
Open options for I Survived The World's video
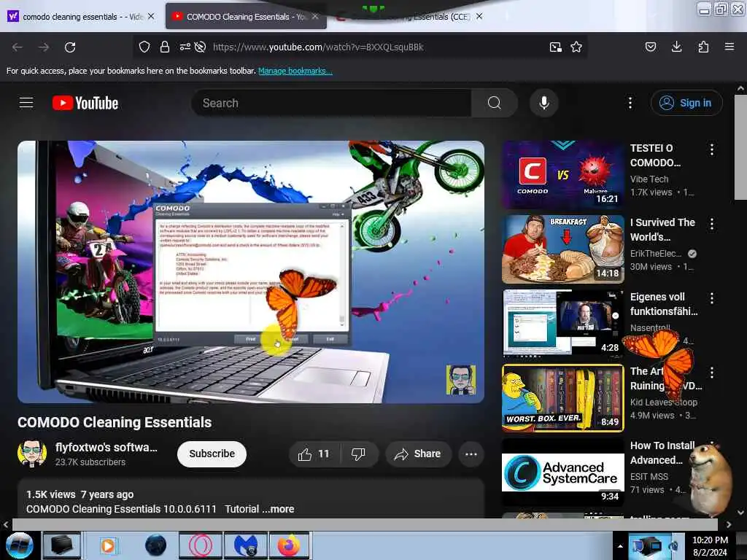[x=712, y=224]
